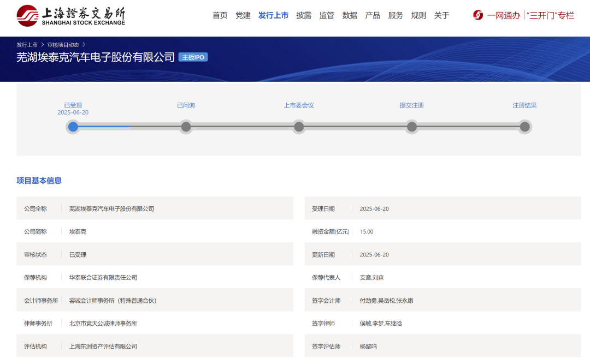Select 律师事务所 value 北京市竞天公诚律师事务所
The image size is (590, 364).
(103, 324)
